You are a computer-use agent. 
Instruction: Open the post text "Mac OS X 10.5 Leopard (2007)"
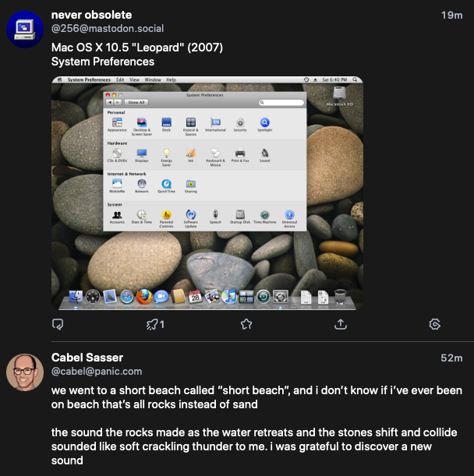click(x=137, y=48)
